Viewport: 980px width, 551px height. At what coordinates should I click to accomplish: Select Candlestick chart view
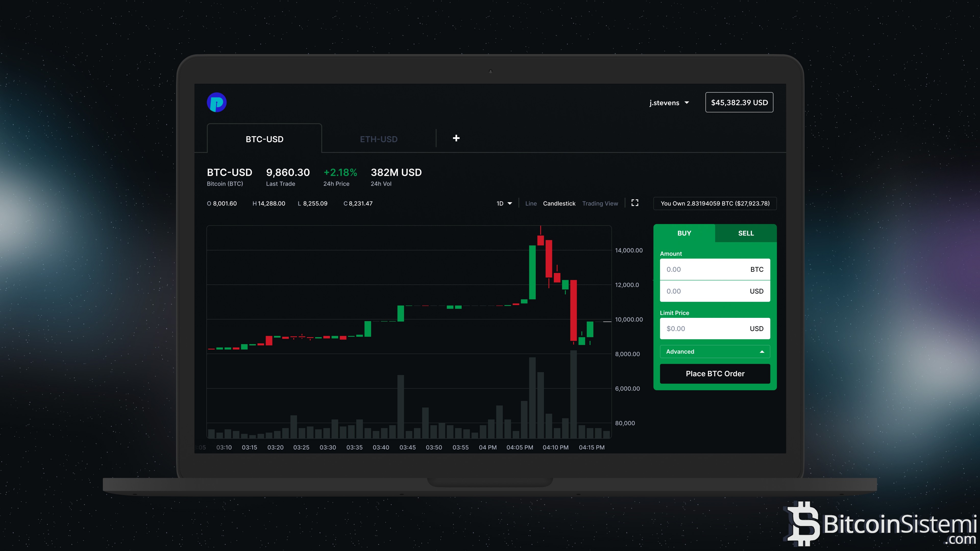[559, 204]
